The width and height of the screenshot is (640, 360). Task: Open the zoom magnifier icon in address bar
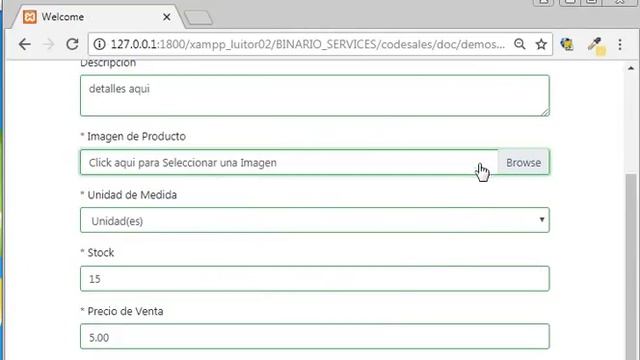[x=520, y=44]
